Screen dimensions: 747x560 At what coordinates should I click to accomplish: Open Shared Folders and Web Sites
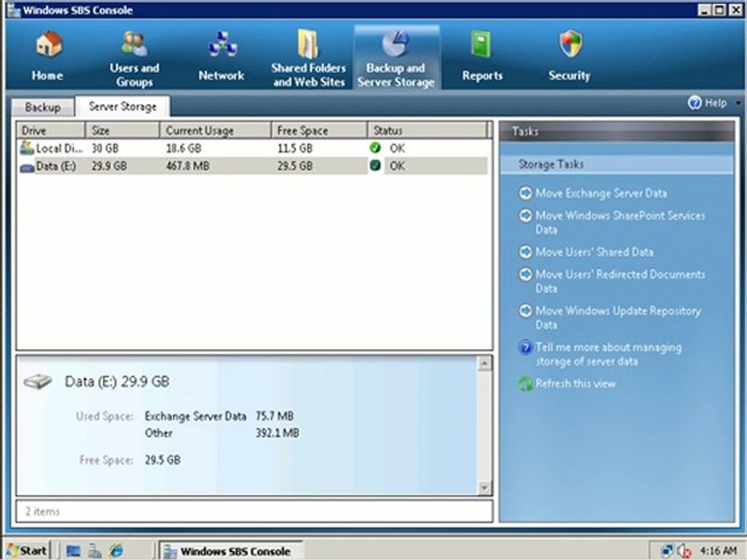coord(308,58)
